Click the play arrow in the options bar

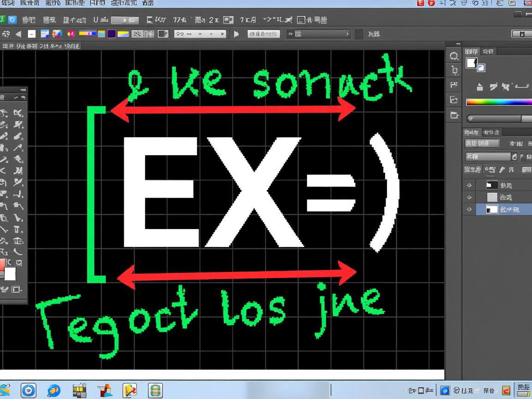click(x=236, y=34)
